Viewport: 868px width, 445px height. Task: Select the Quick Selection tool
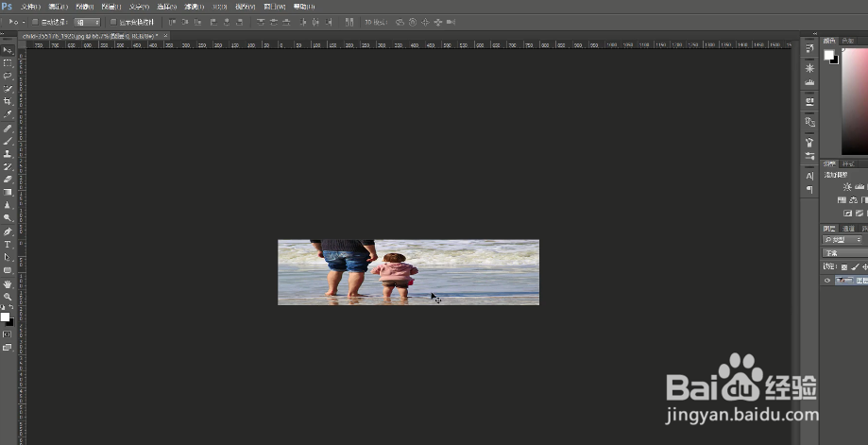pyautogui.click(x=8, y=89)
